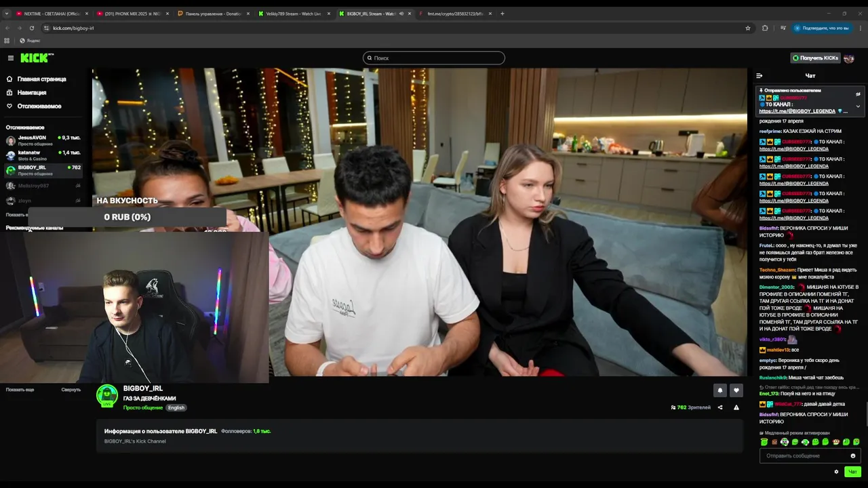Click reefprime username in chat
The image size is (868, 488).
coord(770,131)
